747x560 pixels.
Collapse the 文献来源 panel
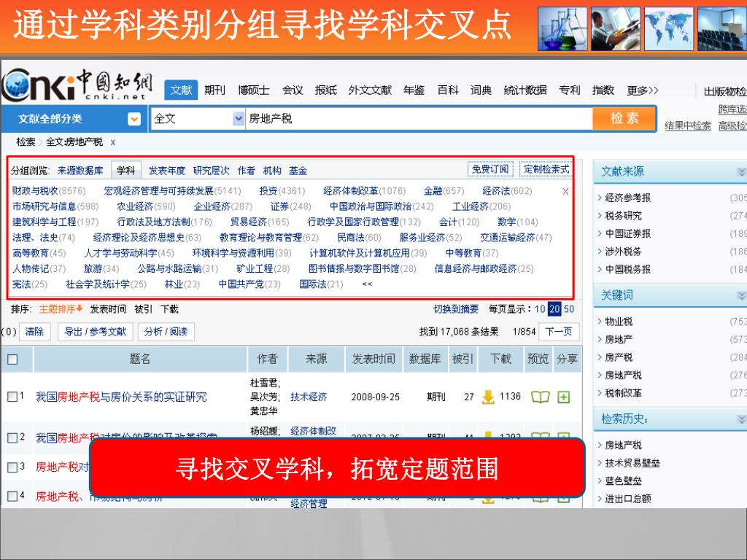pyautogui.click(x=741, y=172)
